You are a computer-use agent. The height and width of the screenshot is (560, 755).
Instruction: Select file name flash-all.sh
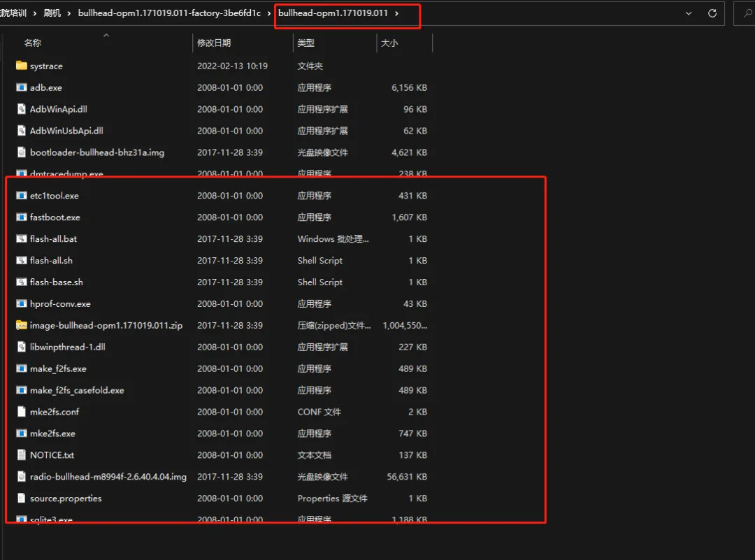point(51,261)
